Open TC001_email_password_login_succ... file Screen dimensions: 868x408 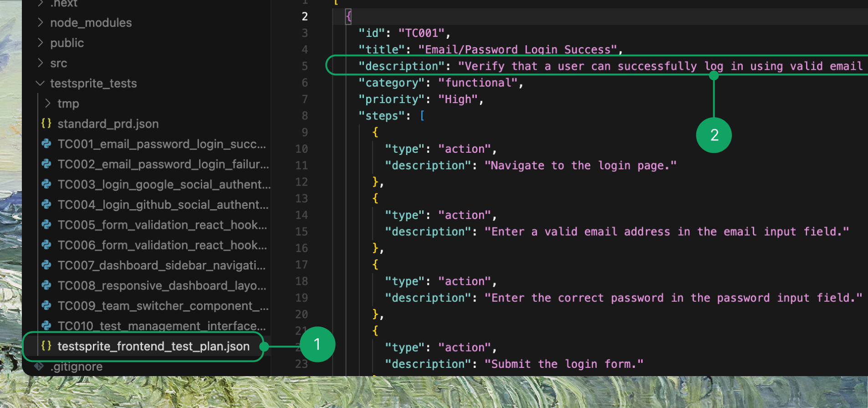pyautogui.click(x=162, y=144)
